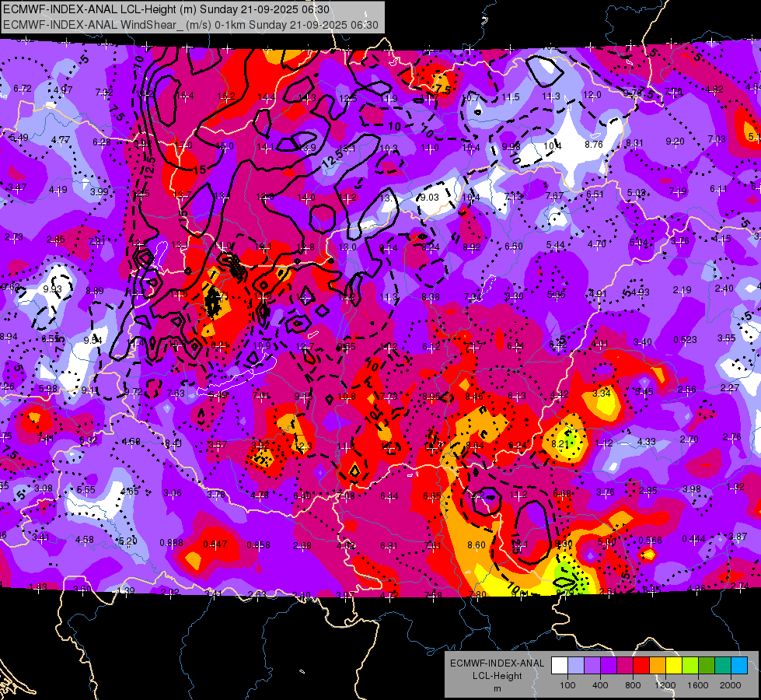Pick the lime green legend swatch
This screenshot has height=700, width=761.
point(690,666)
